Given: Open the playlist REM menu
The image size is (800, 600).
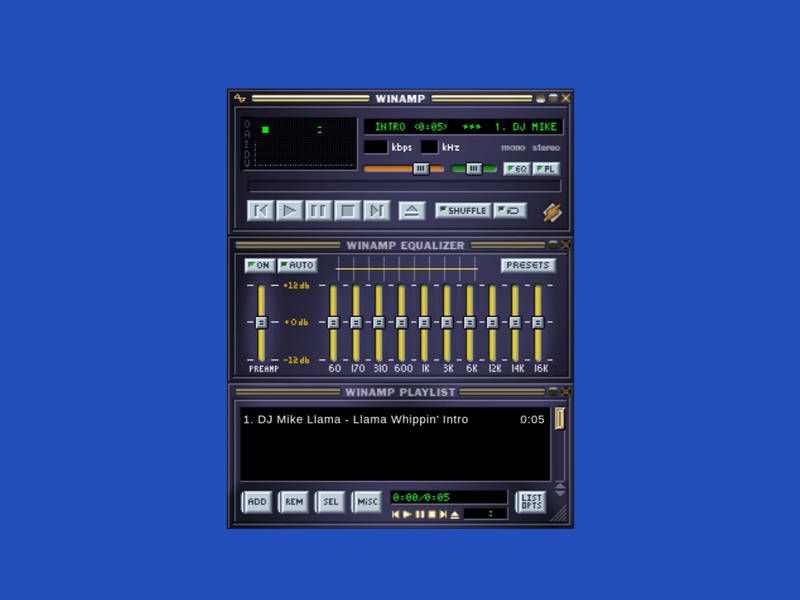Looking at the screenshot, I should 293,501.
